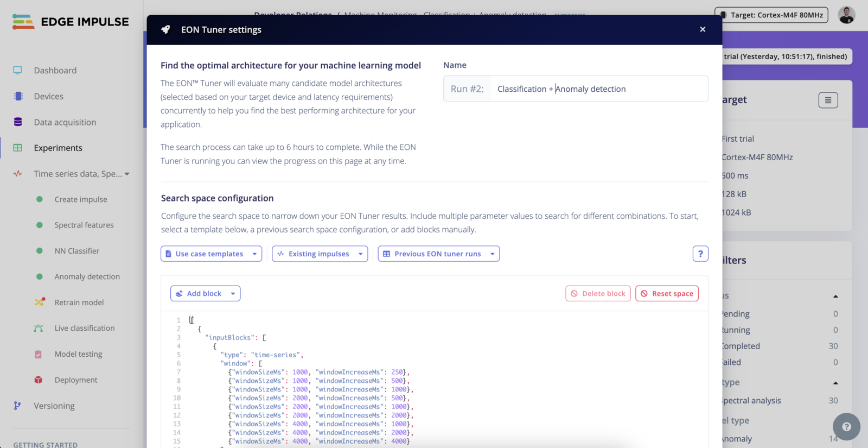
Task: Click the trial finished status label
Action: 787,56
